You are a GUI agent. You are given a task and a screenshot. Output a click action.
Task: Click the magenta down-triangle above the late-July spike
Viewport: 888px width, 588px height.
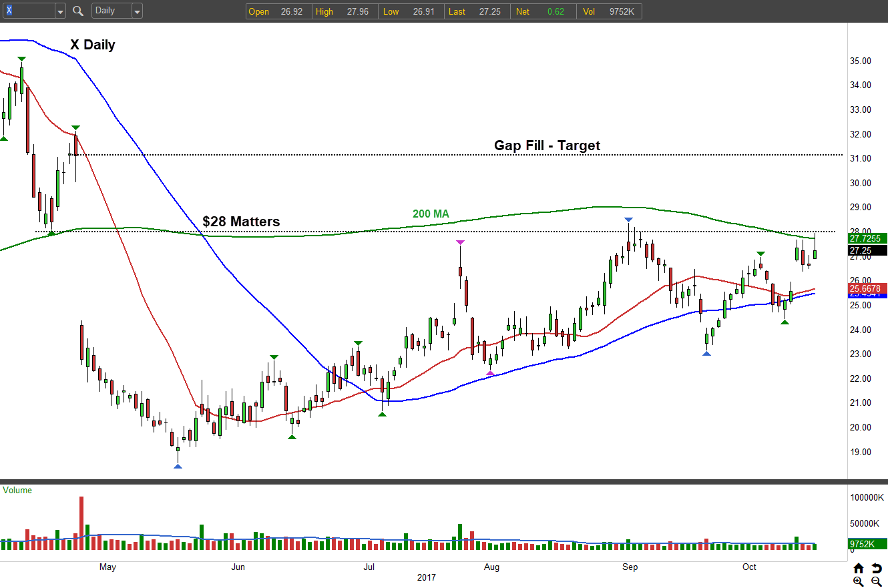(460, 242)
